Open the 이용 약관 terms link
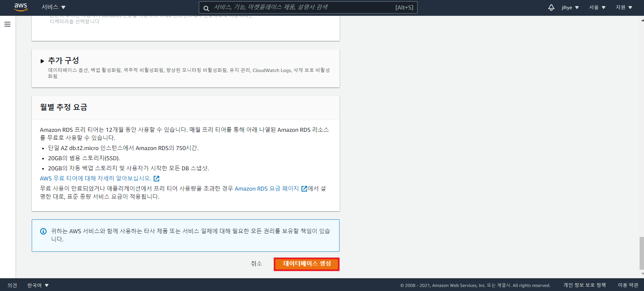 pos(628,285)
